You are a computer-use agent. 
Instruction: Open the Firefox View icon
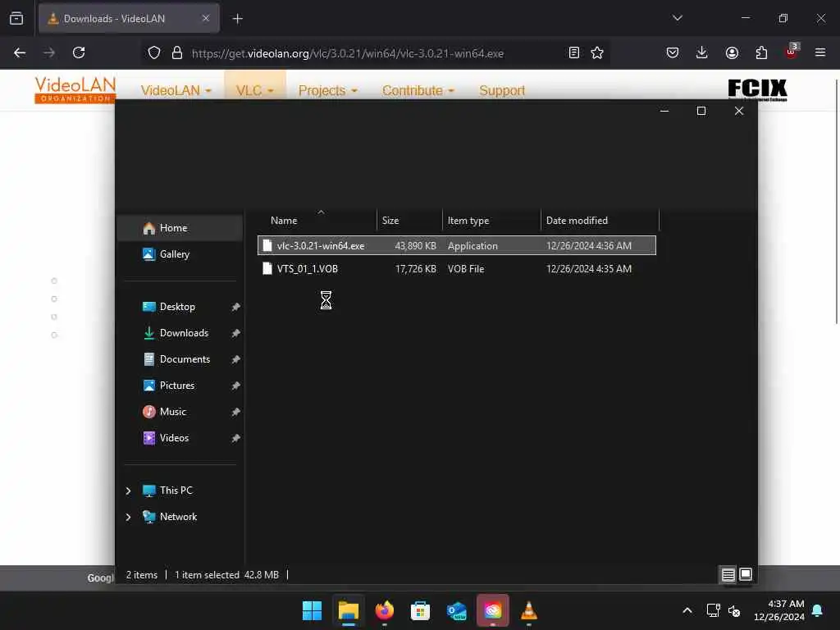16,18
